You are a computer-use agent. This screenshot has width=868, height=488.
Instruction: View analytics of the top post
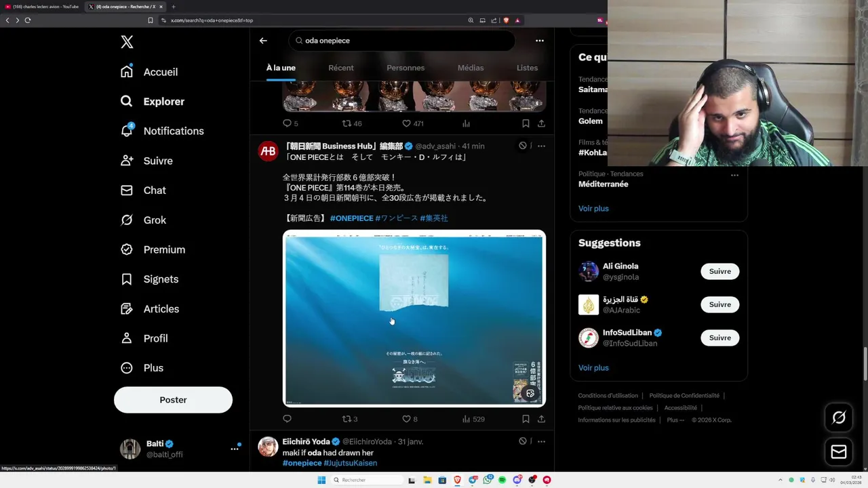click(x=466, y=123)
